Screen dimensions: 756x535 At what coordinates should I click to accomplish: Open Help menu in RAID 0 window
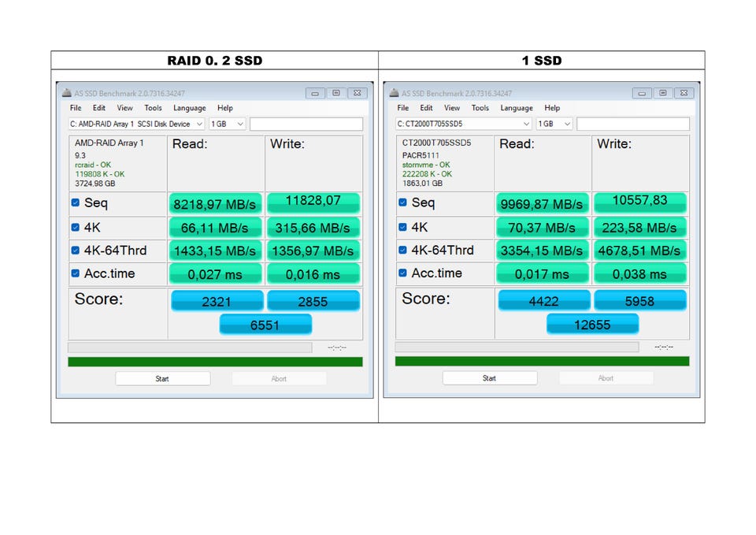(x=225, y=108)
